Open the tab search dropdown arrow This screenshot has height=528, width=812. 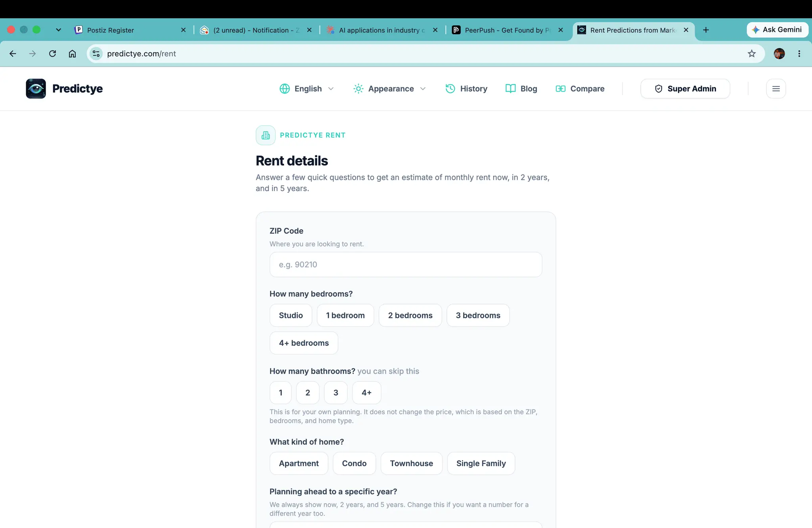click(58, 30)
